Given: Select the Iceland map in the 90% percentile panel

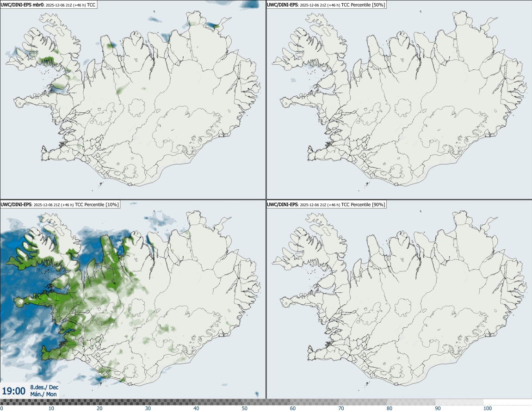Looking at the screenshot, I should click(x=399, y=298).
